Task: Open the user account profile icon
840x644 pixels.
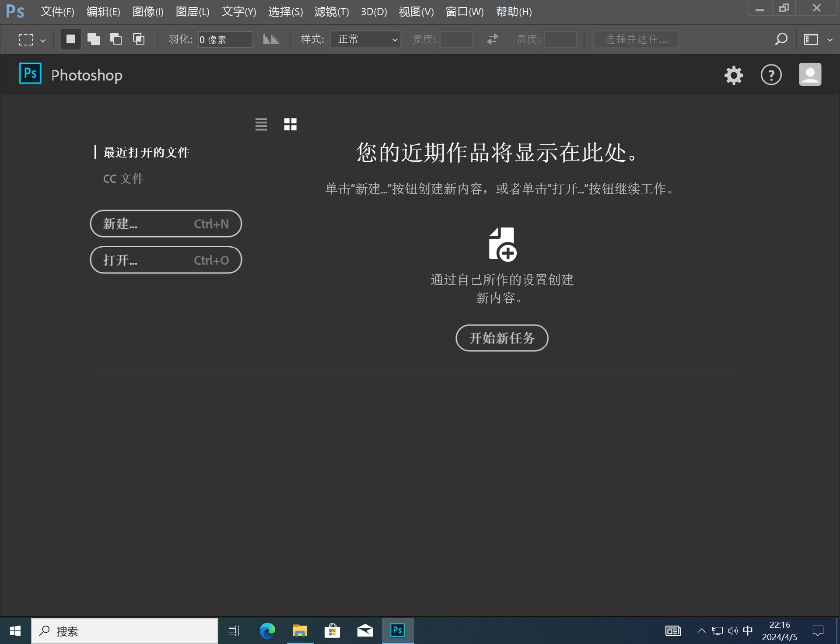Action: pos(810,74)
